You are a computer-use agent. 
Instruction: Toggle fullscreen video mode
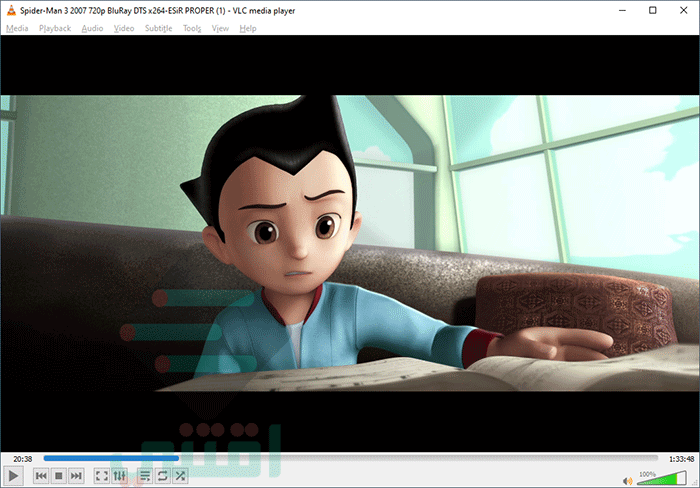tap(101, 476)
